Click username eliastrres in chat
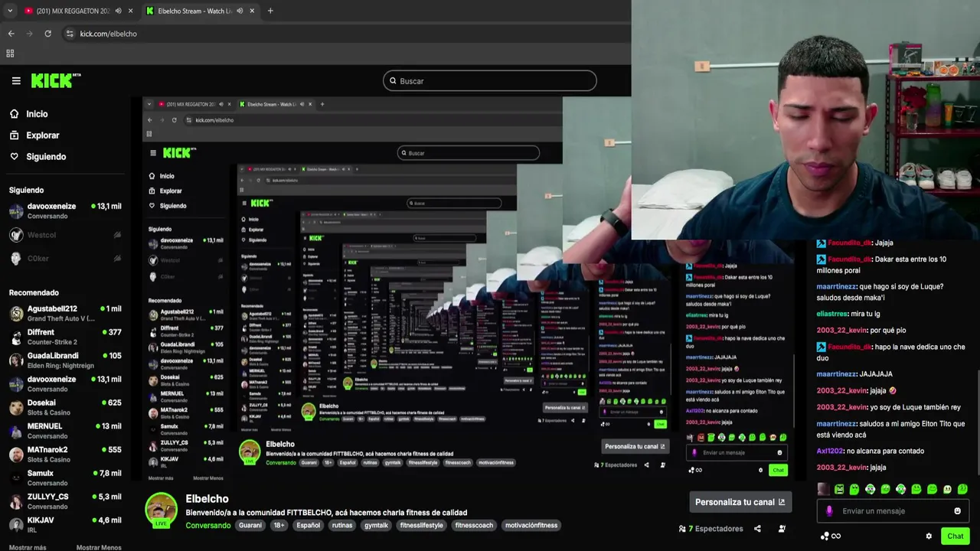 (x=832, y=314)
